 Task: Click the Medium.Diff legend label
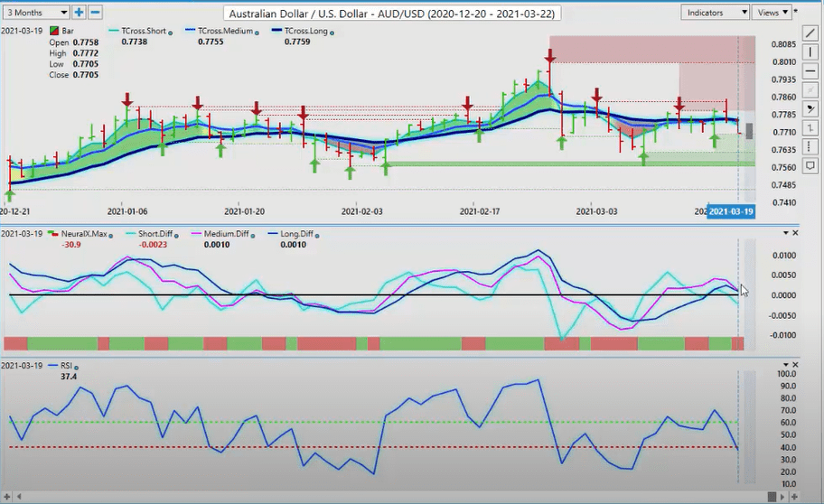[227, 234]
